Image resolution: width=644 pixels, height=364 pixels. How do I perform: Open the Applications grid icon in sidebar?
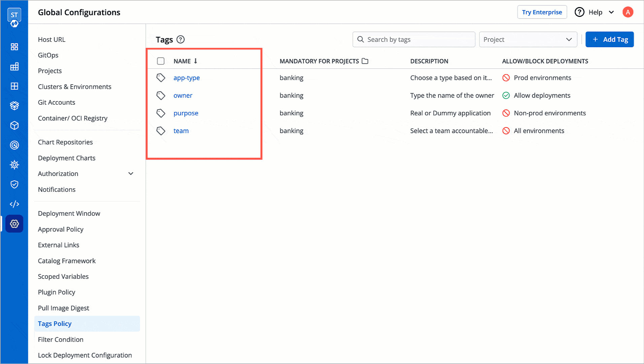click(x=14, y=47)
